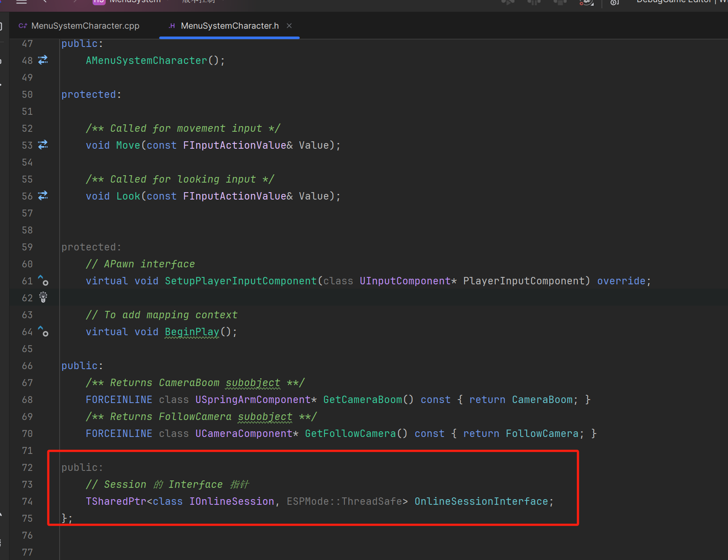Click the underlined BeginPlay function name
Image resolution: width=728 pixels, height=560 pixels.
[x=192, y=332]
